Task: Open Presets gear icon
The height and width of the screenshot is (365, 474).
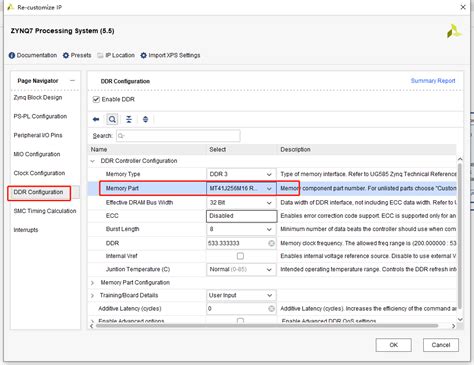Action: click(66, 55)
